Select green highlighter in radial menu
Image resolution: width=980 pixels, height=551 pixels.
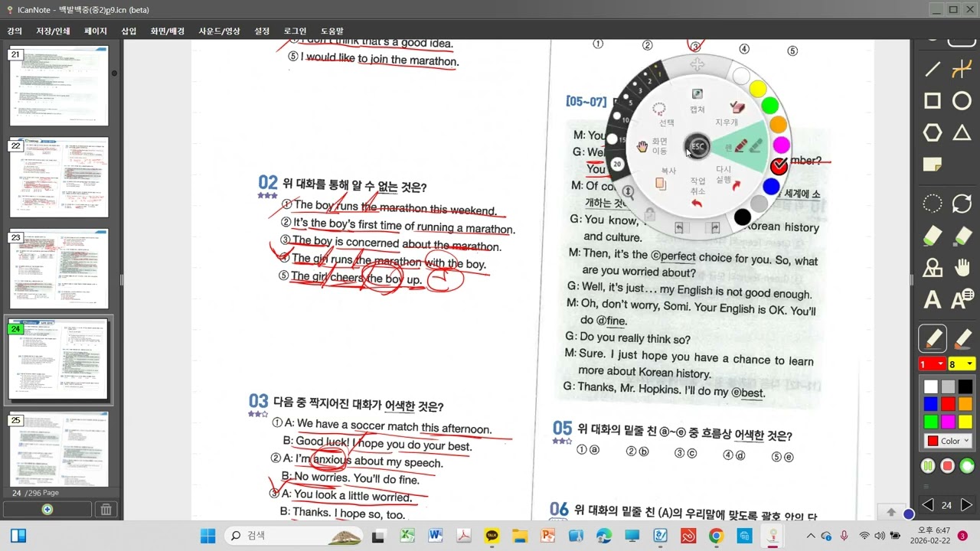(x=755, y=145)
